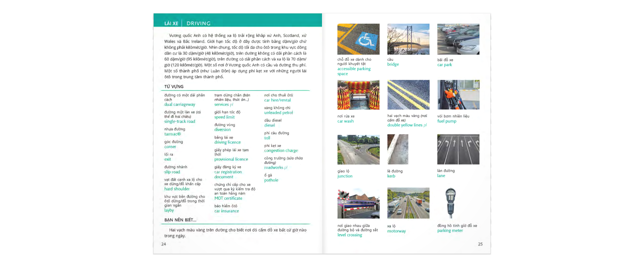Click the term 'speed limit'
The image size is (644, 267).
[224, 117]
